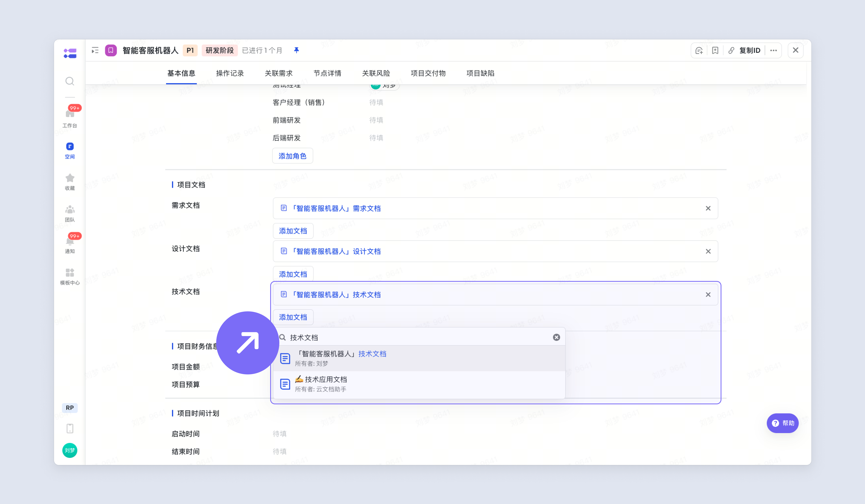Unpin the project using the pin icon
The width and height of the screenshot is (865, 504).
coord(297,50)
